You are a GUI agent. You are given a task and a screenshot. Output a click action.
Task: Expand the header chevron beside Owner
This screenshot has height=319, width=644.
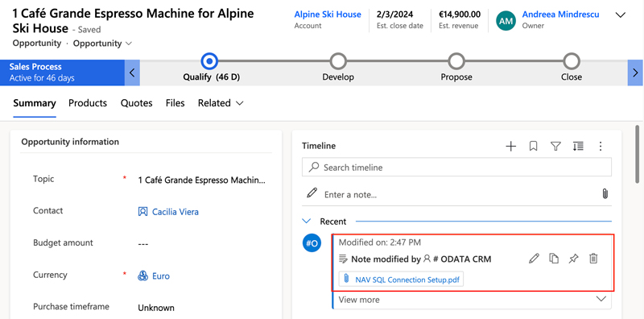(x=620, y=15)
